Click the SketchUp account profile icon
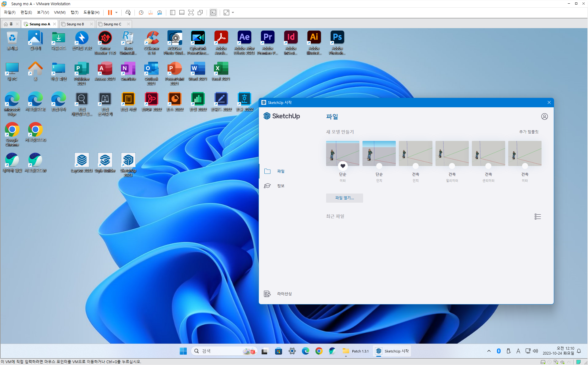The width and height of the screenshot is (588, 365). [x=544, y=116]
